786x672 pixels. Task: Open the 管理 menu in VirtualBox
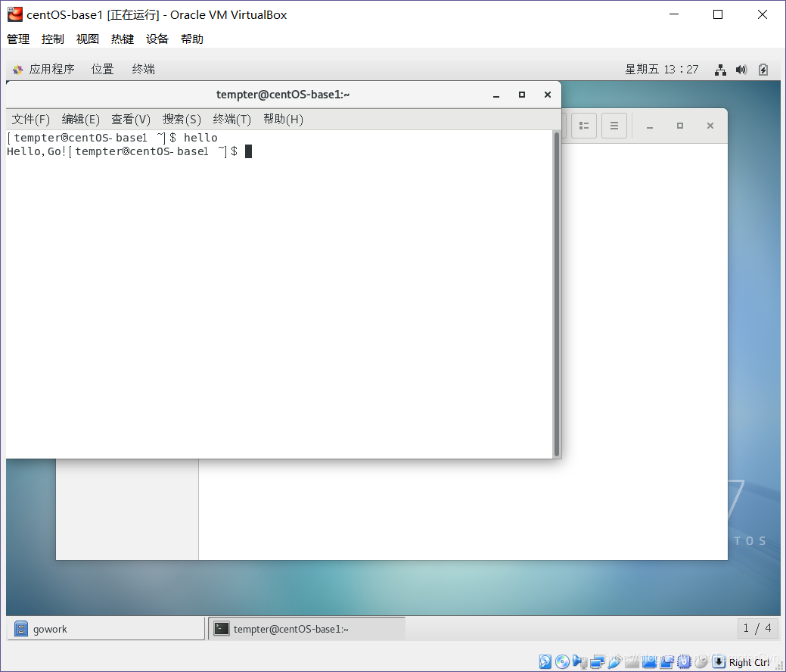(18, 39)
